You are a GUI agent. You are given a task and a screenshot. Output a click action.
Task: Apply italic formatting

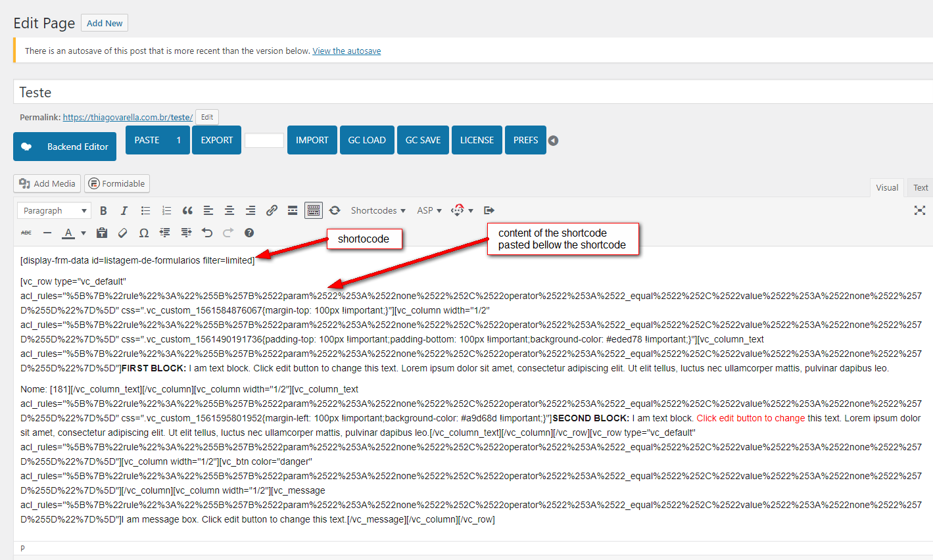coord(124,210)
